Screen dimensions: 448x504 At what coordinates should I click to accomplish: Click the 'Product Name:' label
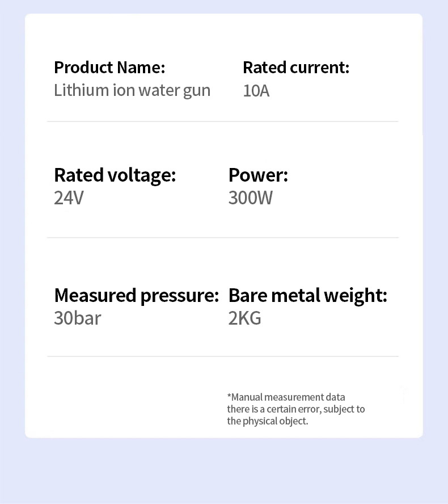coord(109,68)
